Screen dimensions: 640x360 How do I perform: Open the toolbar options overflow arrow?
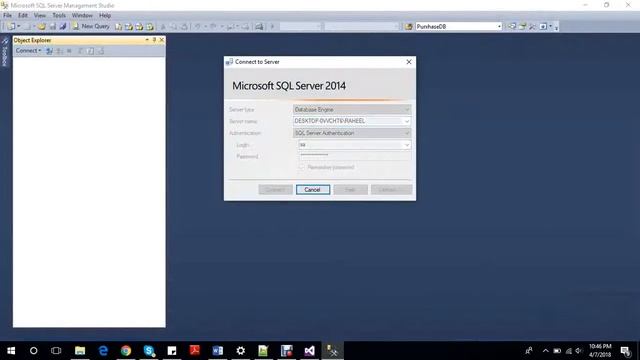click(556, 27)
